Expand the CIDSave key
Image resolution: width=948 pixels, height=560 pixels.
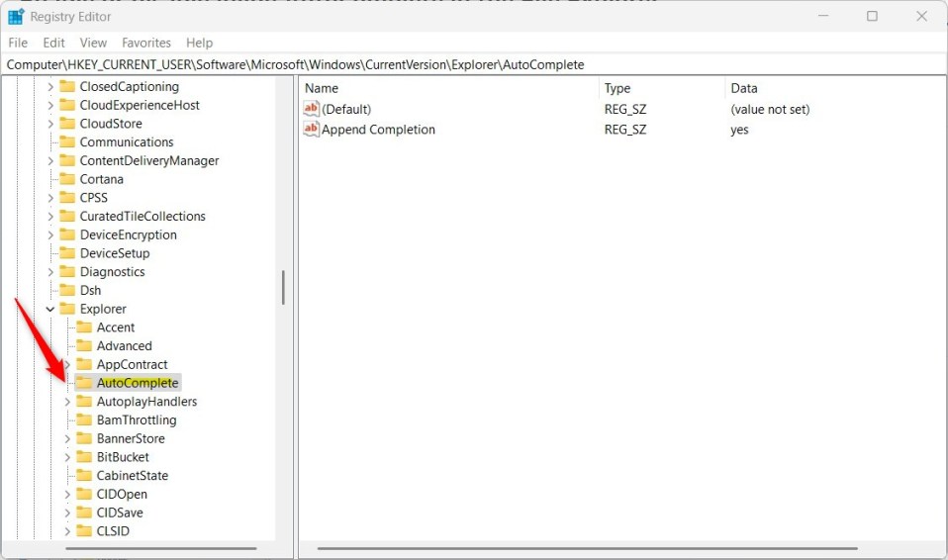[x=67, y=513]
